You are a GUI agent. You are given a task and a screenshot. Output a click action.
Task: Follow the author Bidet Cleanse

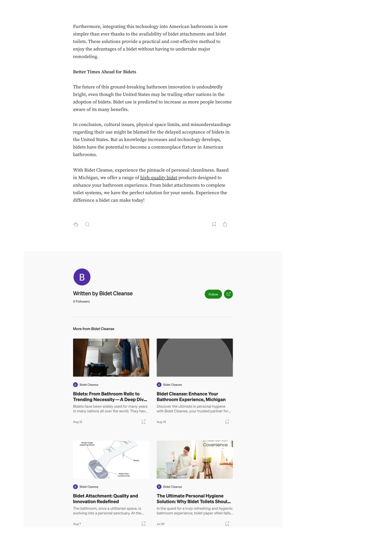(213, 294)
